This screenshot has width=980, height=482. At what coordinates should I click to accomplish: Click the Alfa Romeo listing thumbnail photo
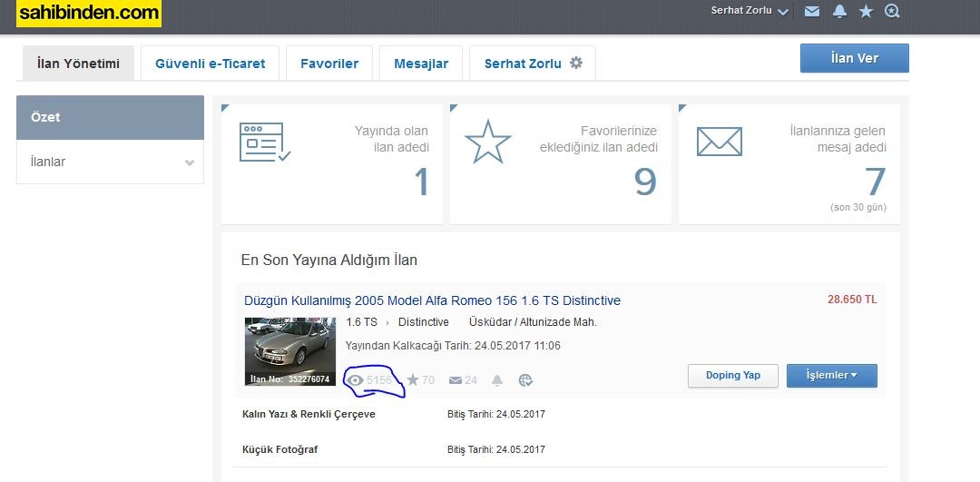[x=289, y=351]
